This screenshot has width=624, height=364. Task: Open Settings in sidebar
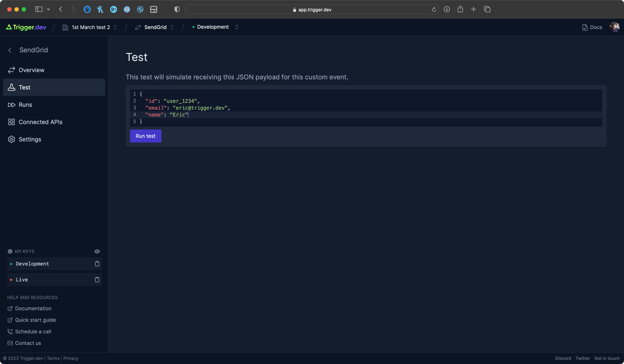(54, 139)
